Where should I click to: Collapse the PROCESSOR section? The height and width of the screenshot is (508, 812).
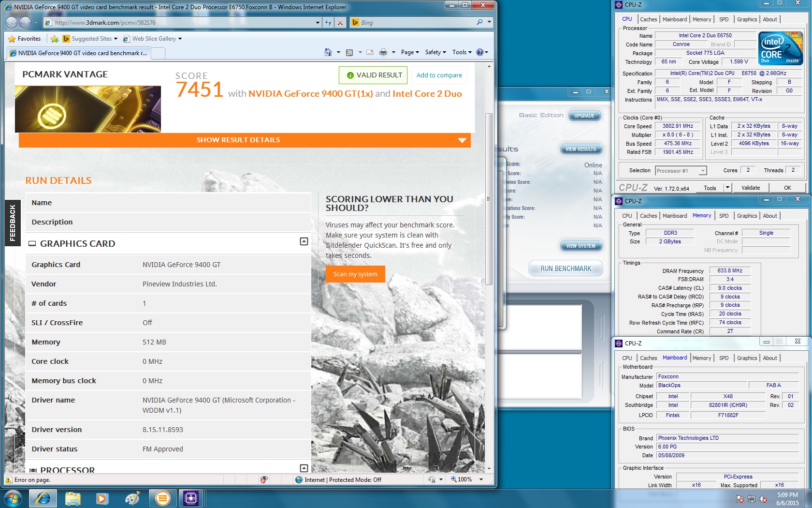click(x=304, y=468)
